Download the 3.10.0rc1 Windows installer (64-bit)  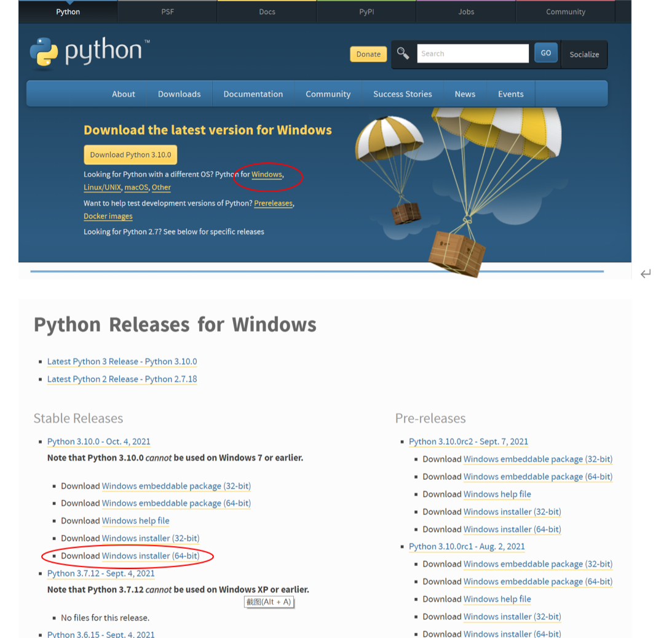pos(512,634)
